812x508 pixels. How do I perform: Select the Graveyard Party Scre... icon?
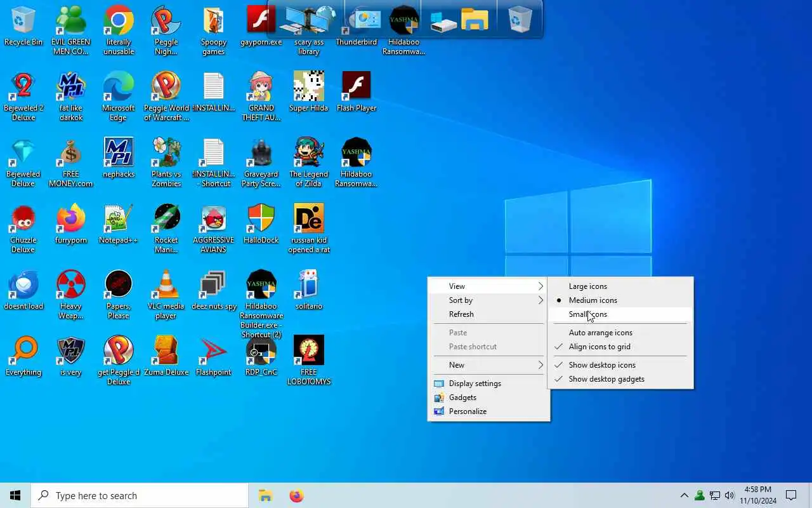coord(261,163)
